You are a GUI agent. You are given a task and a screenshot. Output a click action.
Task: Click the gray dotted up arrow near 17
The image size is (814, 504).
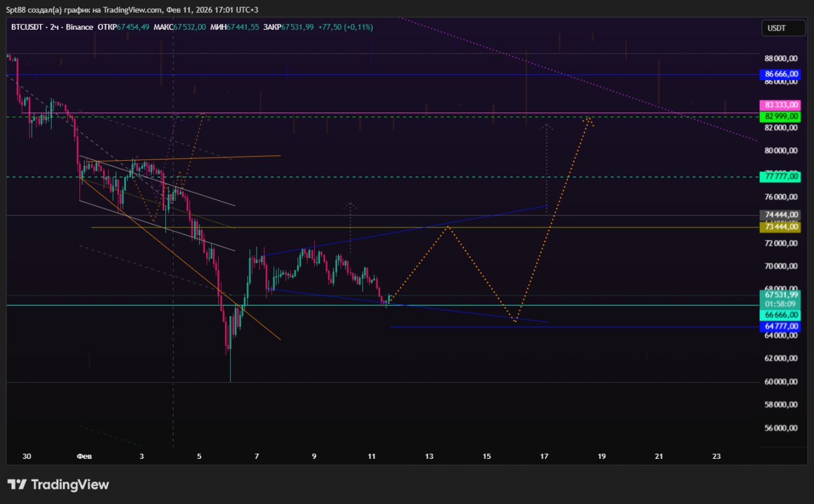(546, 127)
